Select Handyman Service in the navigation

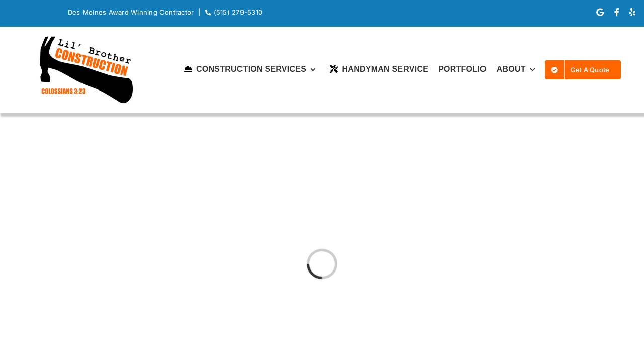(x=385, y=69)
